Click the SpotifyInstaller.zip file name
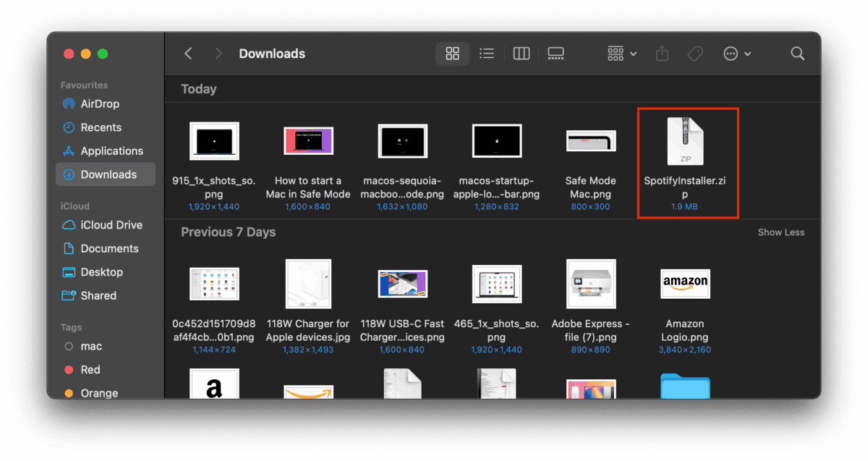 [684, 187]
